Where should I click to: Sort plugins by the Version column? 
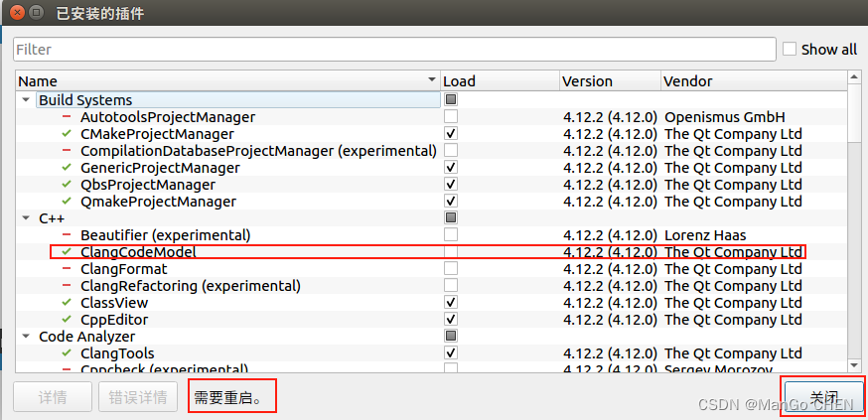609,81
